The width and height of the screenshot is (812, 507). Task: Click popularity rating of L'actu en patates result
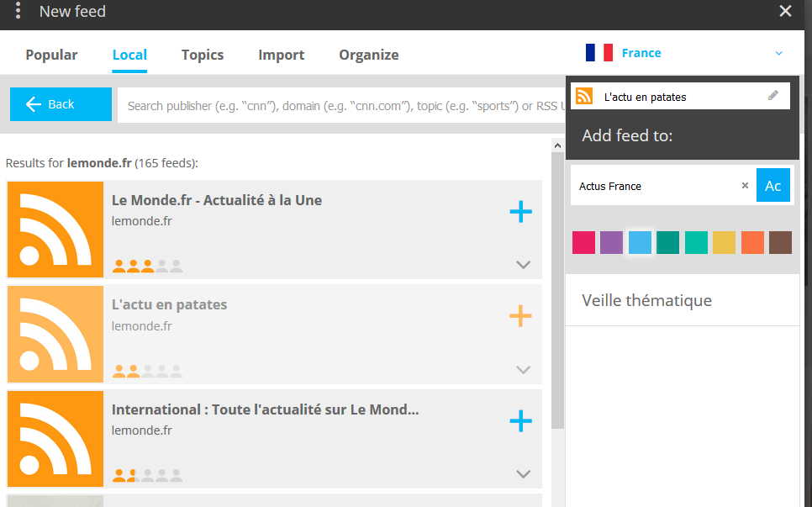point(148,371)
